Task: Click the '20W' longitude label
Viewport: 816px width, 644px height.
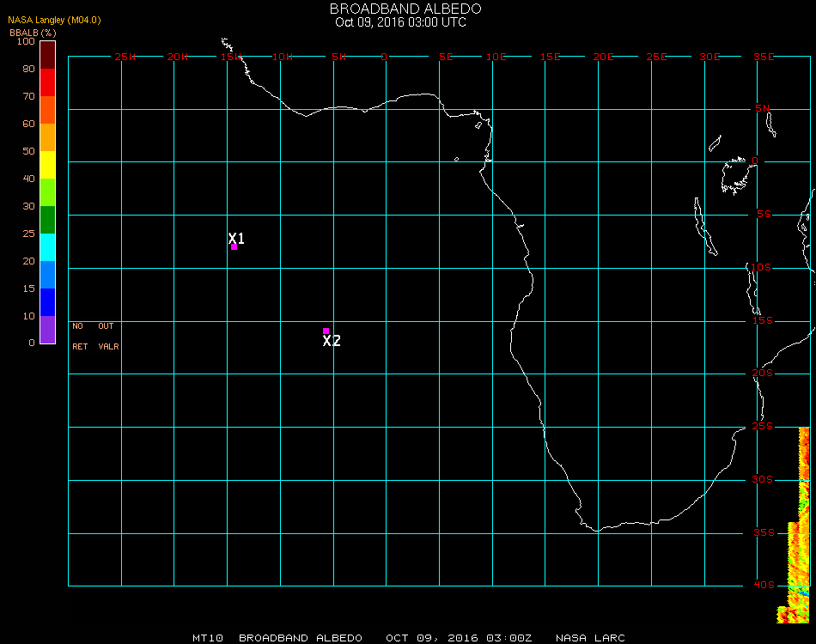Action: click(178, 57)
